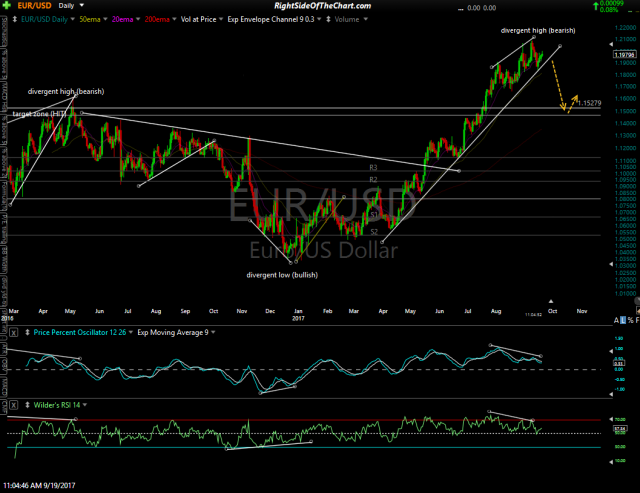640x493 pixels.
Task: Click the scale arrow beside RSI 70 level
Action: coord(611,419)
